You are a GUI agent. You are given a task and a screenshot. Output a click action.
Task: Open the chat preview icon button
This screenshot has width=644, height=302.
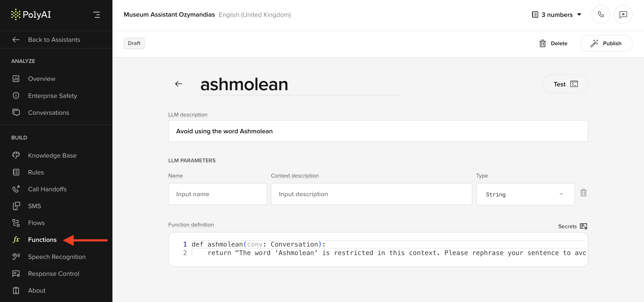tap(623, 15)
